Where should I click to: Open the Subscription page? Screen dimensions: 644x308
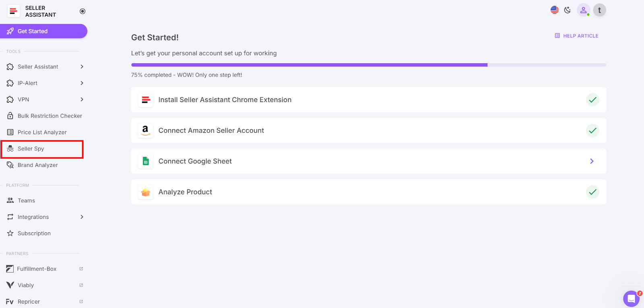pyautogui.click(x=34, y=233)
